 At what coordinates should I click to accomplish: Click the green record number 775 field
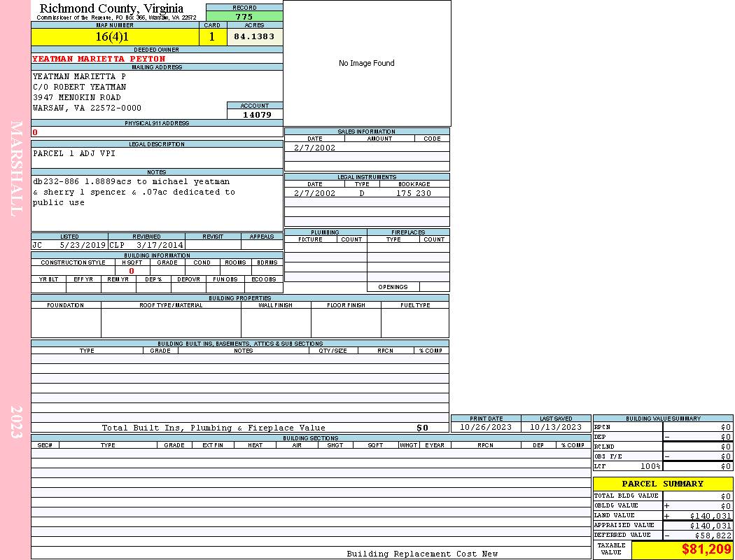tap(244, 17)
